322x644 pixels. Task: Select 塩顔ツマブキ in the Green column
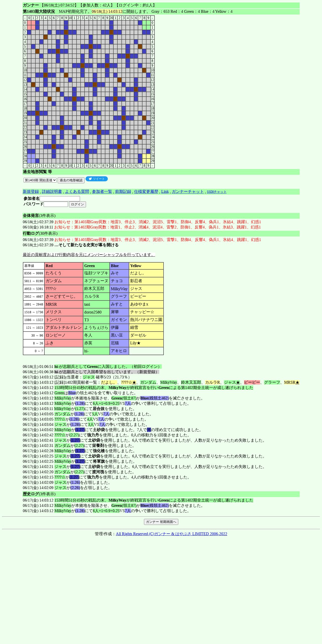click(x=96, y=273)
